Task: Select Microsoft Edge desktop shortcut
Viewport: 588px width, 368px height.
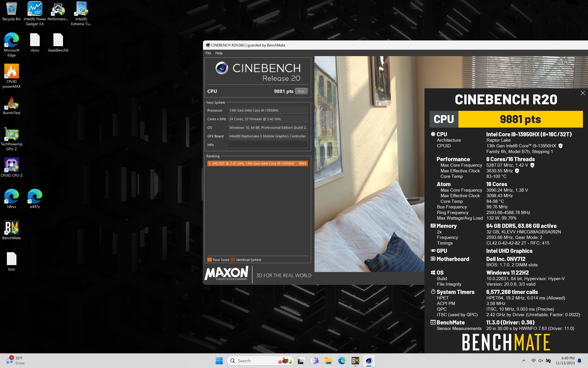Action: pos(11,44)
